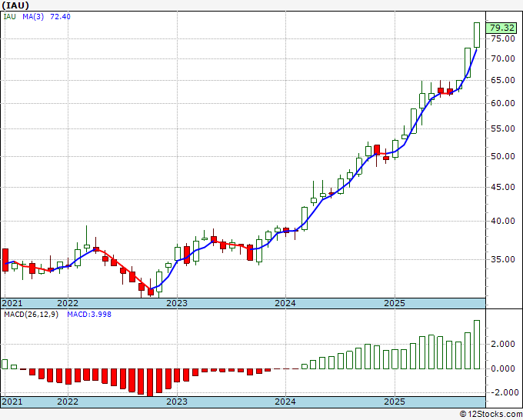Click the 50.00 price axis label
523x420 pixels.
click(x=503, y=156)
